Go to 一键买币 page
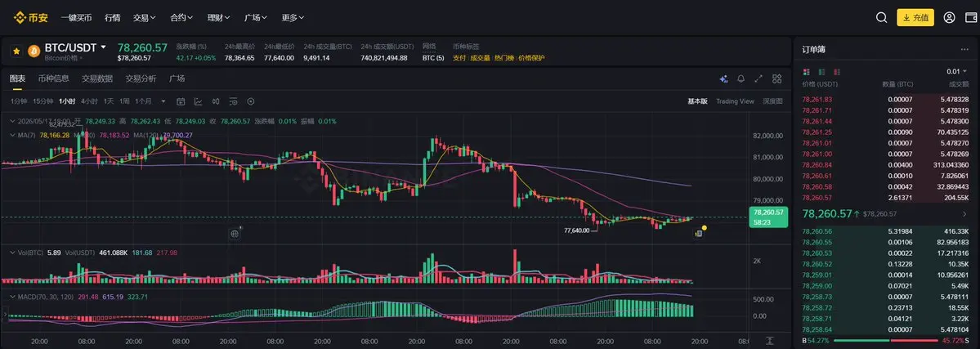980x349 pixels. point(76,17)
